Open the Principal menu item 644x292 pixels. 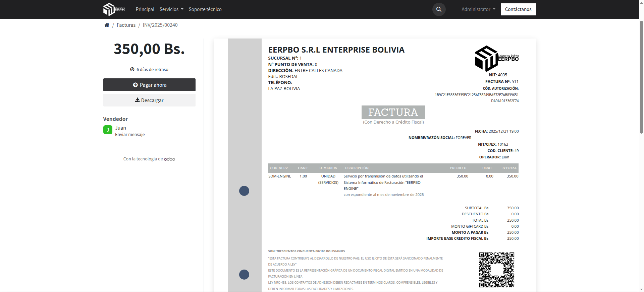(145, 9)
